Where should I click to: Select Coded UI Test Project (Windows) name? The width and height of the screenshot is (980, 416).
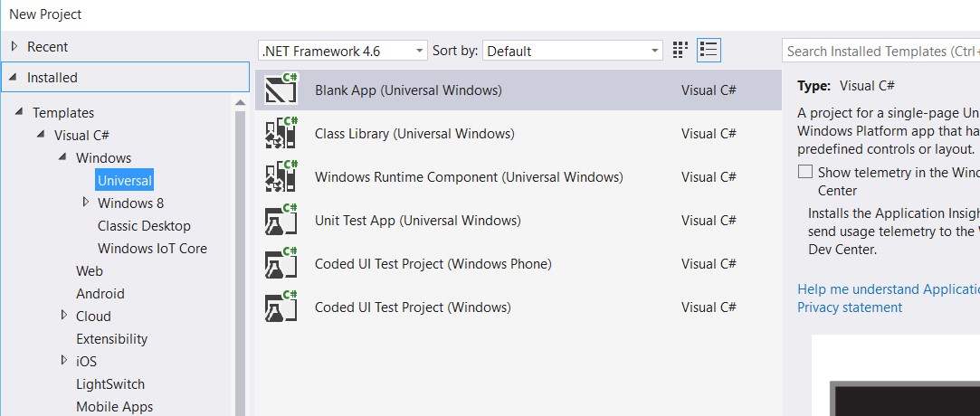point(413,307)
